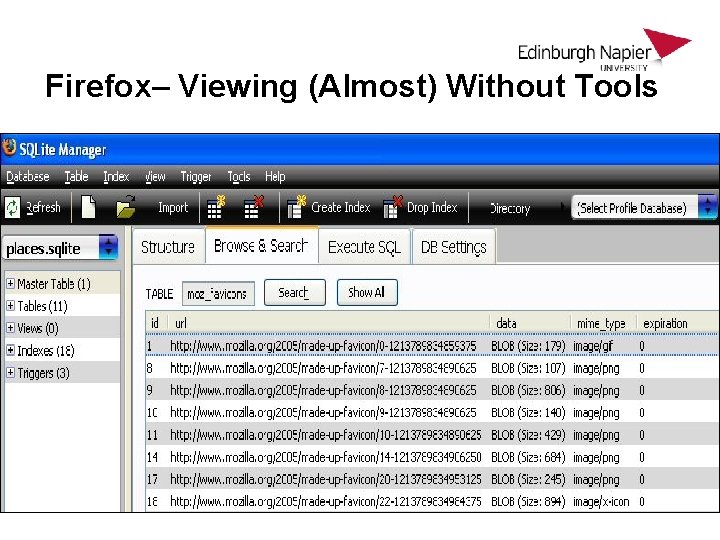Switch to the Structure tab
The width and height of the screenshot is (720, 540).
(x=168, y=247)
